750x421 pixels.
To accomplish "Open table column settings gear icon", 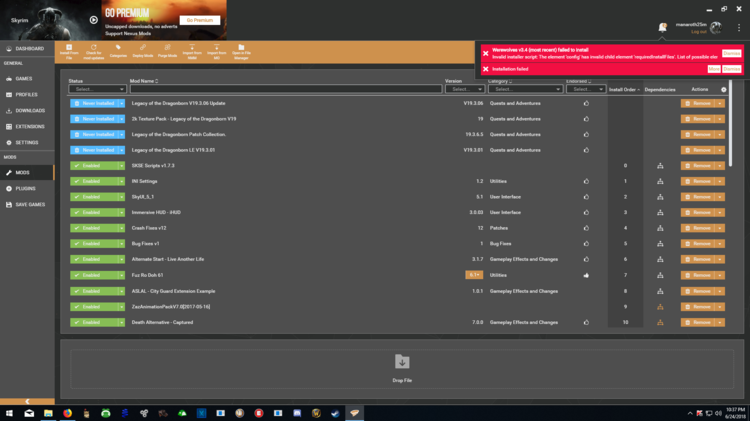I will pyautogui.click(x=724, y=89).
